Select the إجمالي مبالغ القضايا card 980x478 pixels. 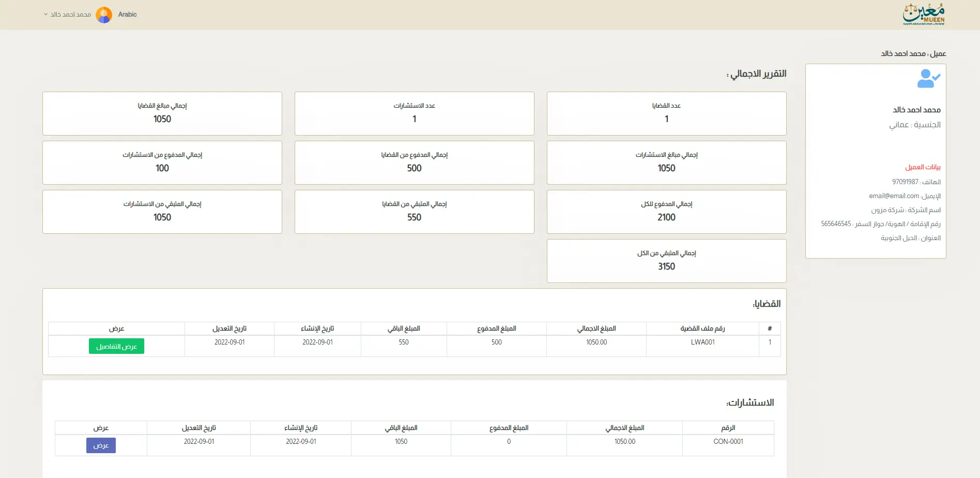pyautogui.click(x=162, y=113)
